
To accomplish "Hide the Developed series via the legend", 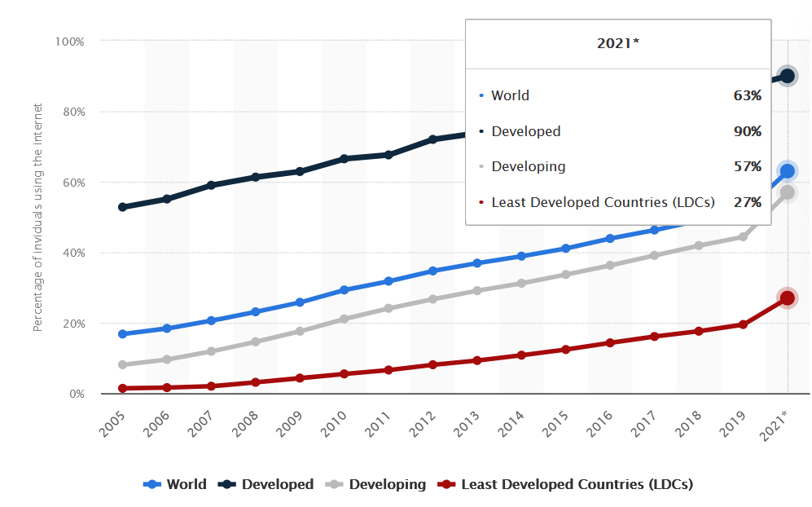I will click(x=266, y=484).
